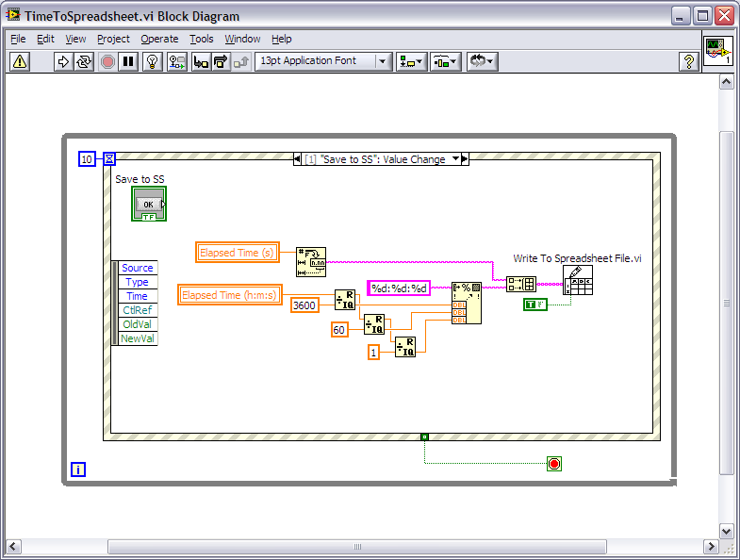Click the while loop stop condition terminal
Viewport: 740px width, 560px height.
[x=554, y=464]
